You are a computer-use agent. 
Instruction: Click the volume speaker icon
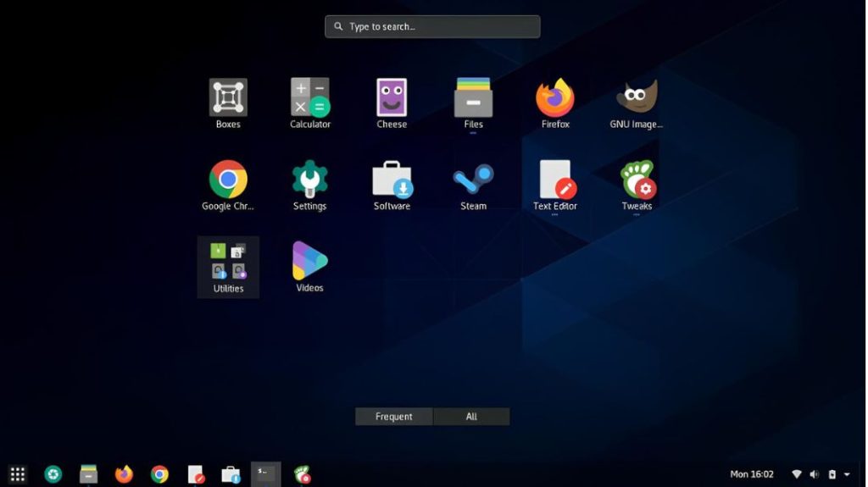[815, 474]
